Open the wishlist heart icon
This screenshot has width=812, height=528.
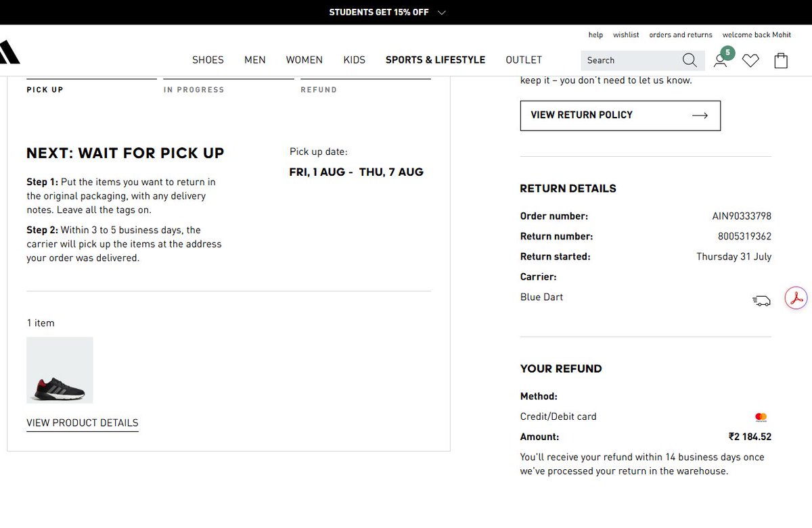click(x=750, y=61)
